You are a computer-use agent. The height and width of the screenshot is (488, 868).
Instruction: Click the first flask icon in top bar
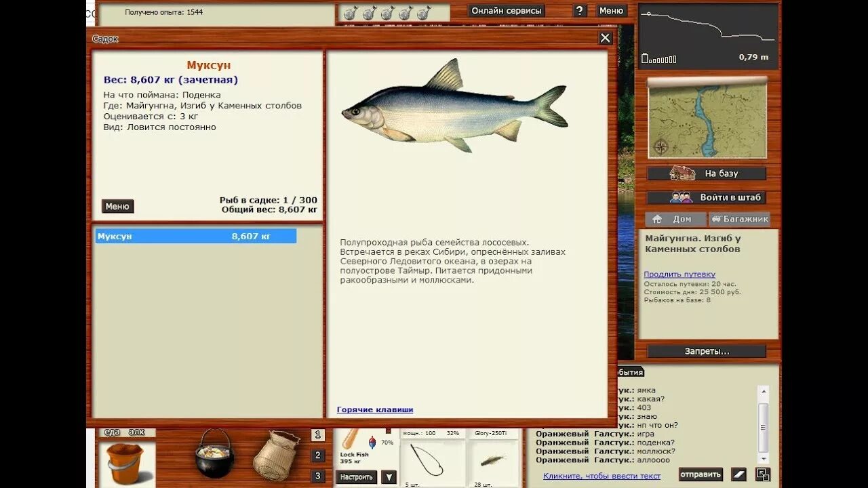(x=351, y=13)
